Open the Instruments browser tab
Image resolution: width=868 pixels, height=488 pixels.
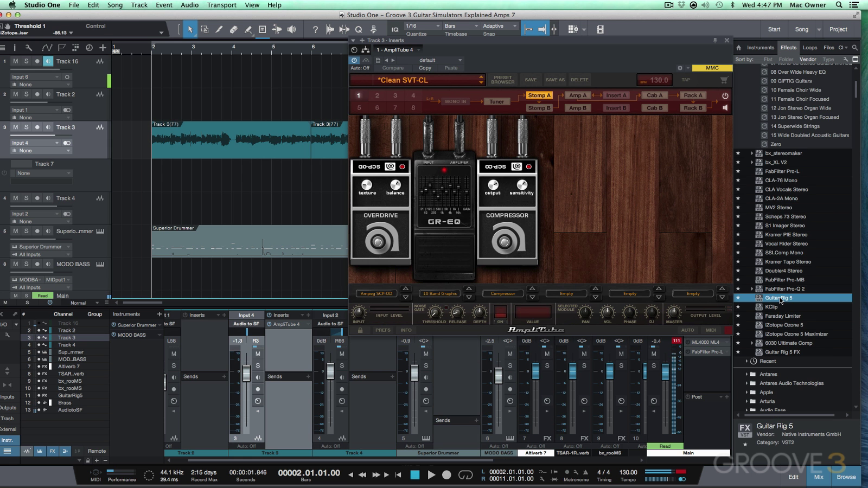click(x=760, y=48)
